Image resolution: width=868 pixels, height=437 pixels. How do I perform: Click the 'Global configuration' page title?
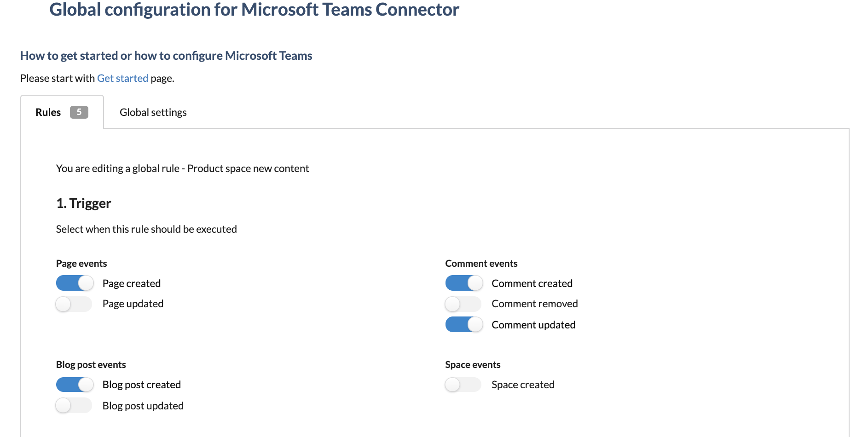(254, 9)
